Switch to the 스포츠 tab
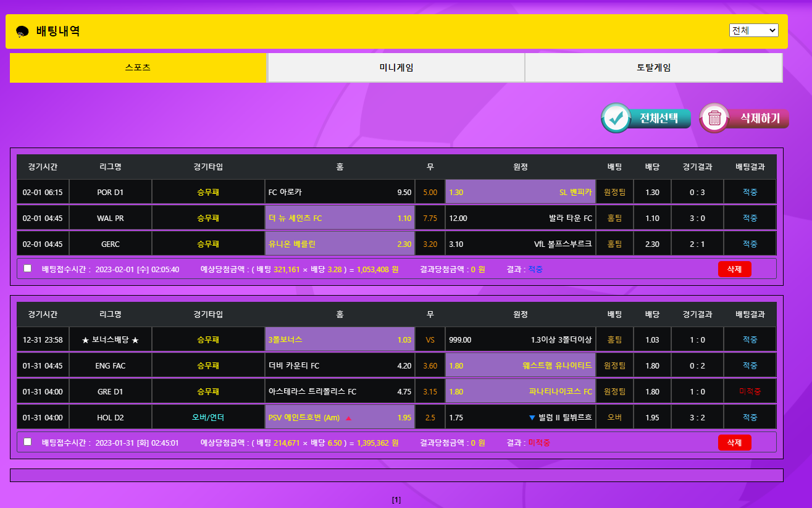The image size is (812, 508). 138,68
